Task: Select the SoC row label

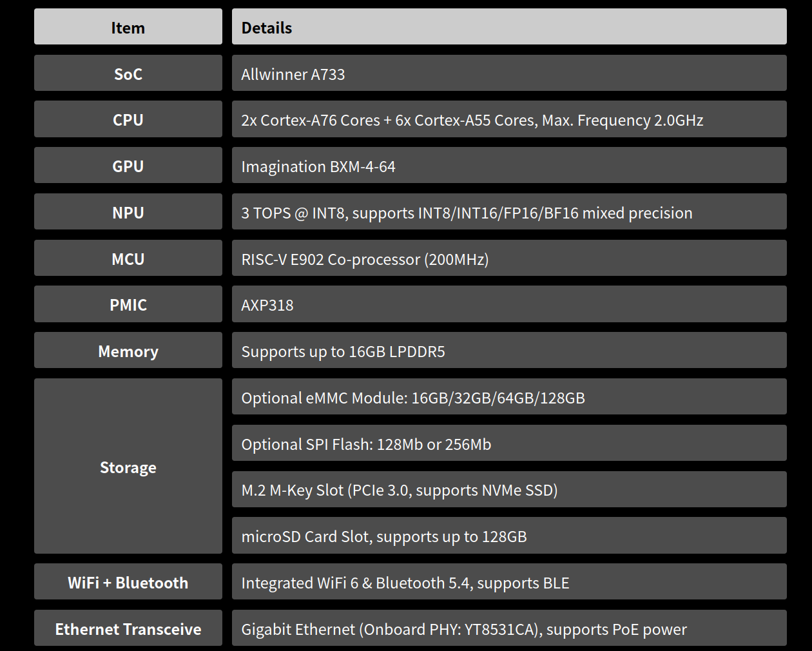Action: 128,74
